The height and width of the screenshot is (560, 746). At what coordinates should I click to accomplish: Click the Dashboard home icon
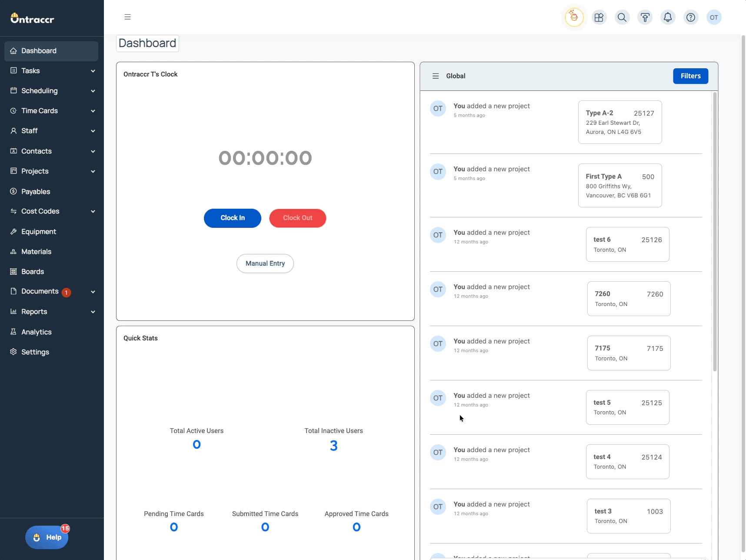tap(13, 51)
